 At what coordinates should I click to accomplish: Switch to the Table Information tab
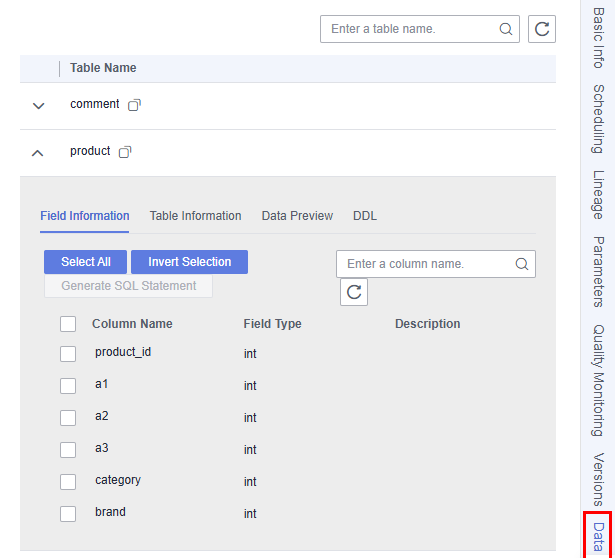tap(195, 216)
